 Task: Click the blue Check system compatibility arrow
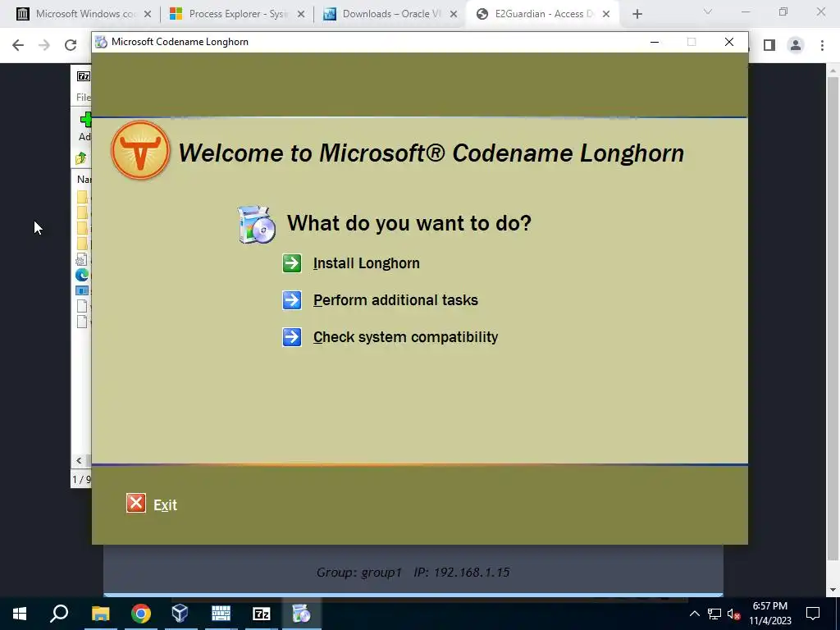coord(292,337)
